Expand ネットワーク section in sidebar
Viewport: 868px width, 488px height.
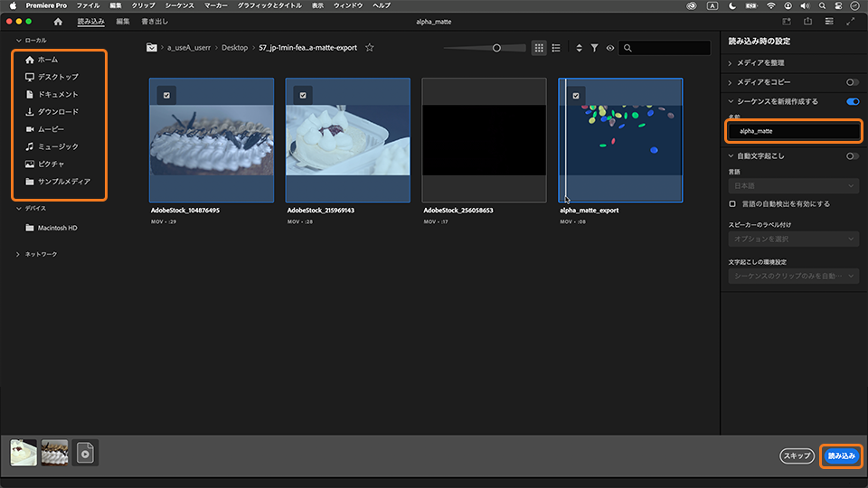coord(18,255)
